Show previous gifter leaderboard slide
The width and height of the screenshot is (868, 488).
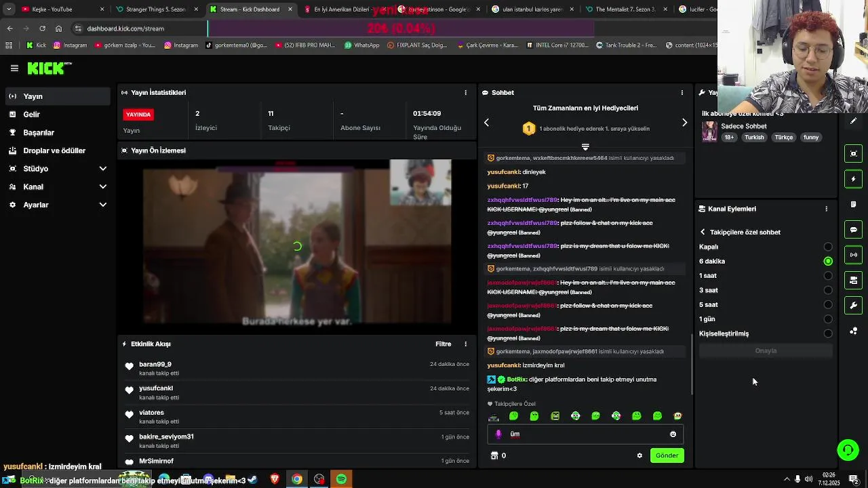pyautogui.click(x=486, y=123)
